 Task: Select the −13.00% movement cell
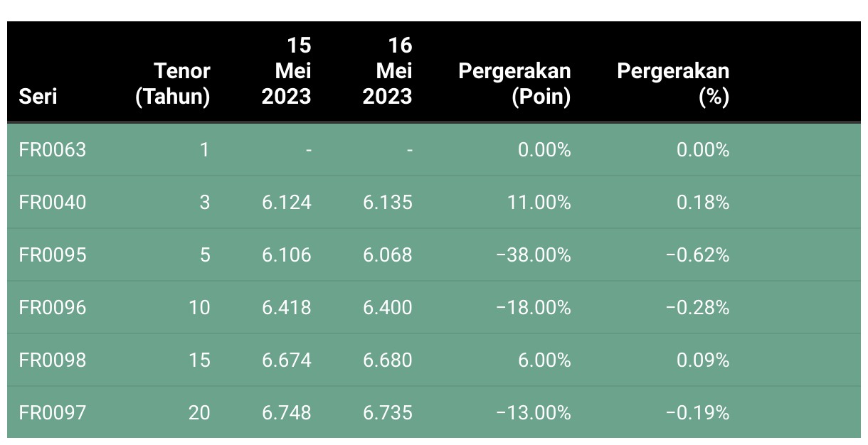[534, 412]
